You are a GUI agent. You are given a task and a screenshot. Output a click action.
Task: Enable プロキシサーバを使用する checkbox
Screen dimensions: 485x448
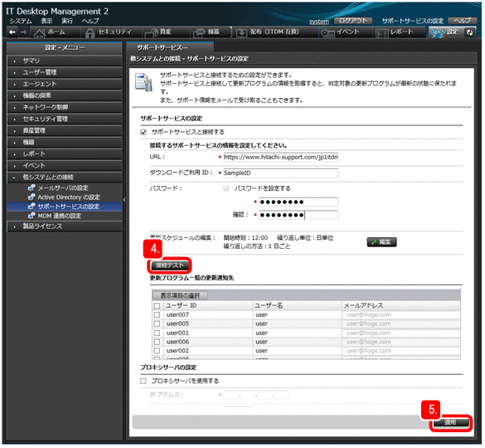(143, 381)
